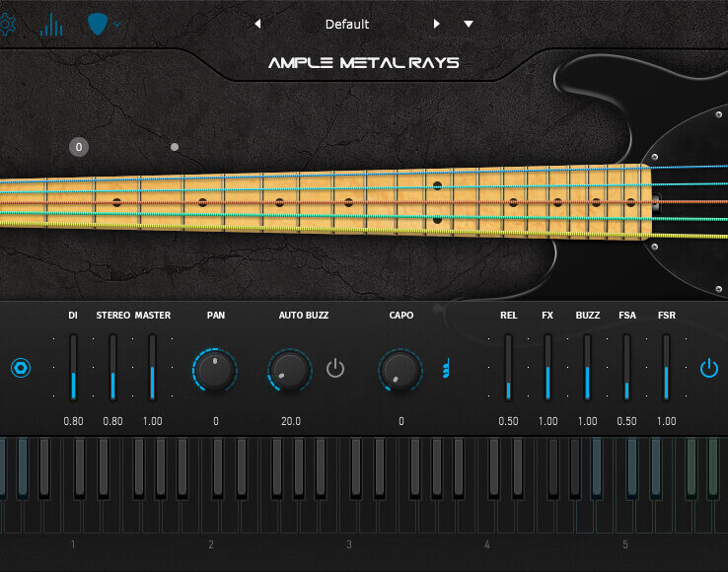Click the octave 5 label below the keyboard
The image size is (728, 572).
(625, 544)
